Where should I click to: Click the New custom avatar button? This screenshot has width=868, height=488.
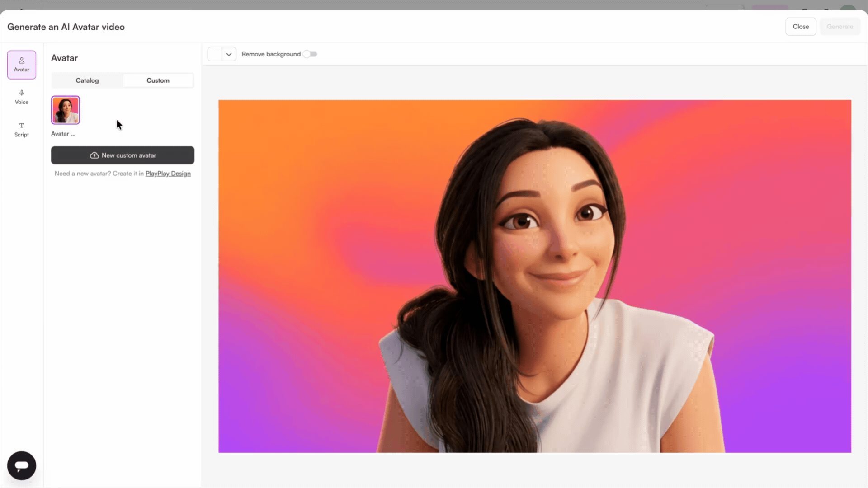[123, 155]
